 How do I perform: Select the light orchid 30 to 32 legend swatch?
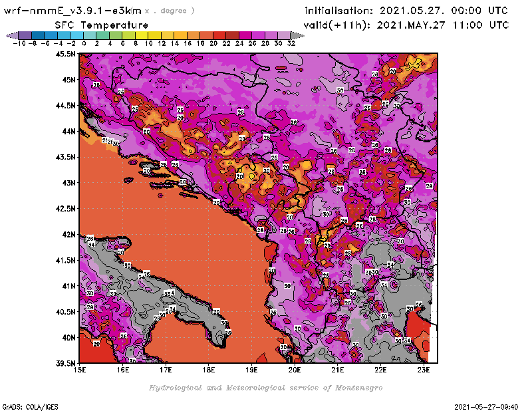pos(284,35)
